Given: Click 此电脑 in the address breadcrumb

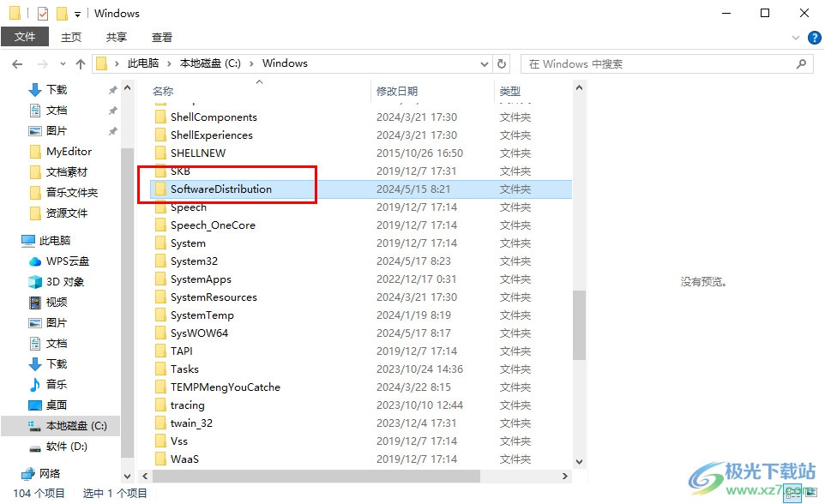Looking at the screenshot, I should click(143, 63).
